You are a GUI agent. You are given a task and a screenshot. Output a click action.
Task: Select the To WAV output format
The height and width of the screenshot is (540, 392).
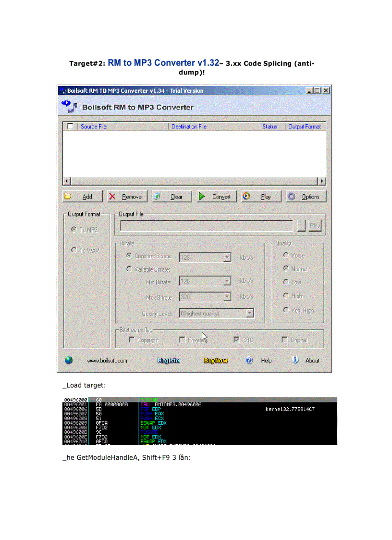(73, 250)
